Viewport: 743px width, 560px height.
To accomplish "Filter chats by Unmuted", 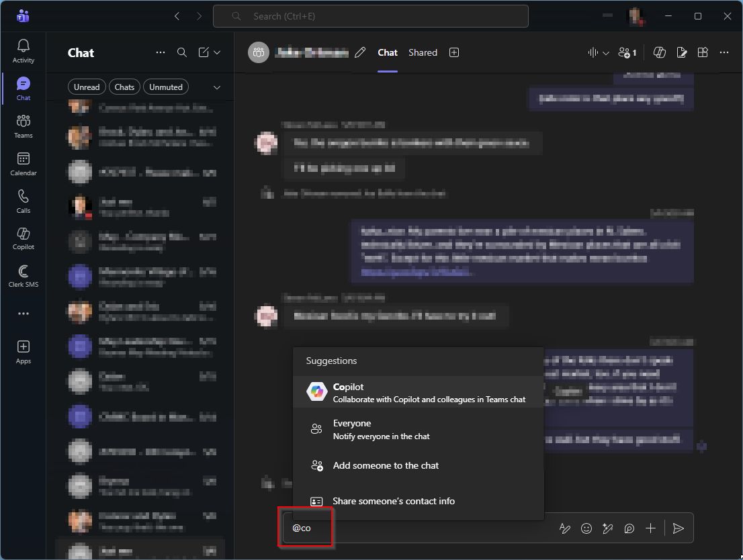I will coord(166,87).
